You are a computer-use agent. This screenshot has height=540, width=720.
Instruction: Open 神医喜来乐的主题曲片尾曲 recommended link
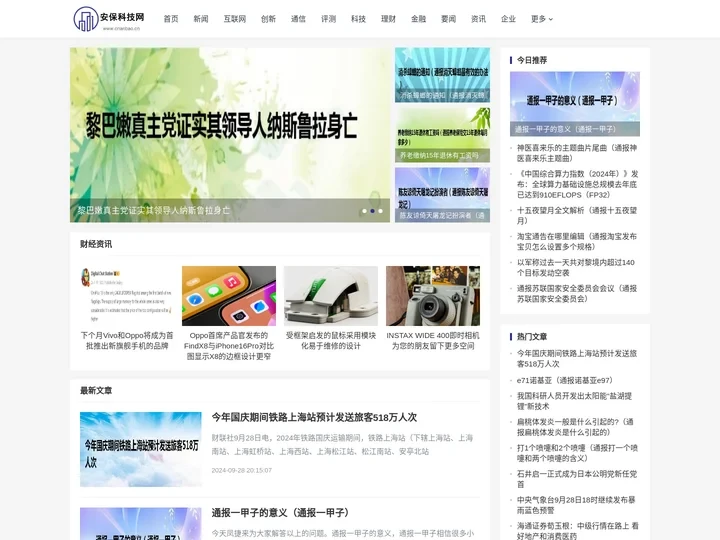coord(577,153)
